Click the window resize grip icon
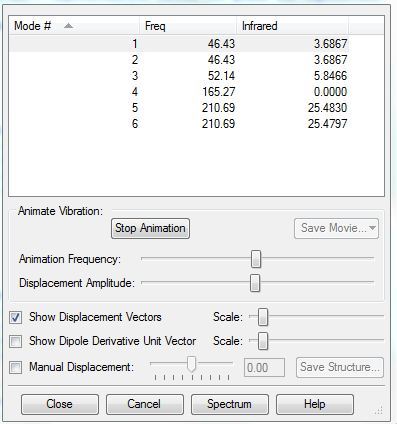Viewport: 397px width, 424px height. [378, 411]
